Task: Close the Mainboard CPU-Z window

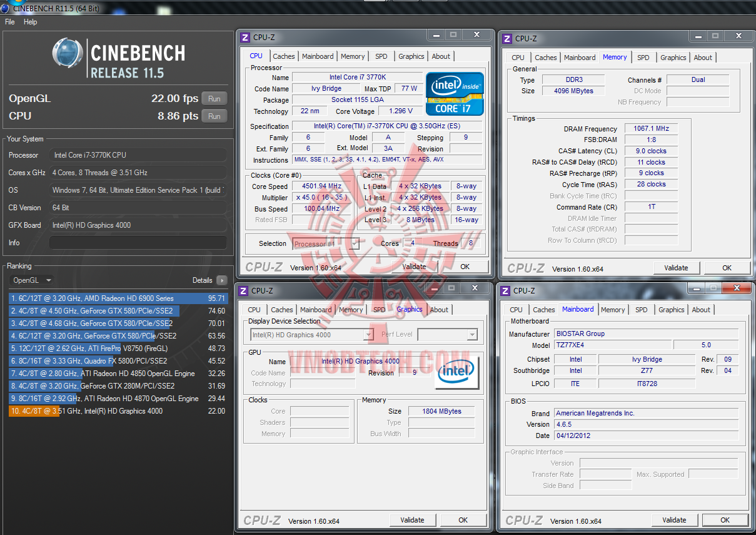Action: pyautogui.click(x=735, y=288)
